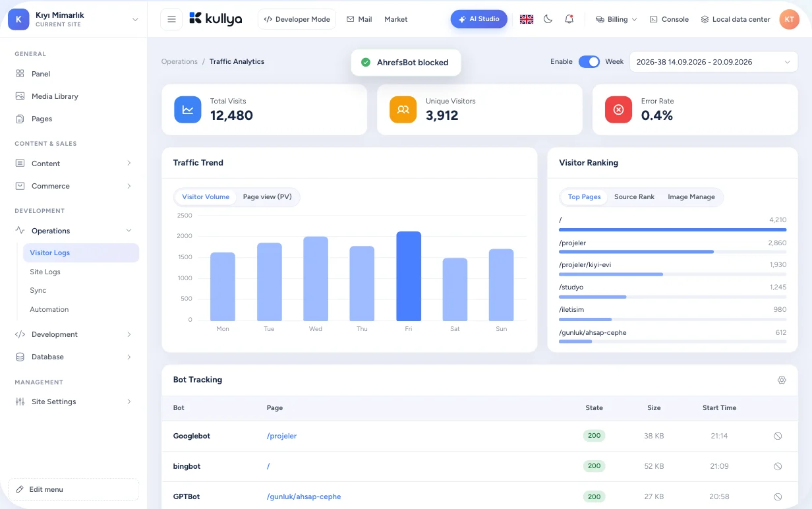Expand the current site selector

135,20
